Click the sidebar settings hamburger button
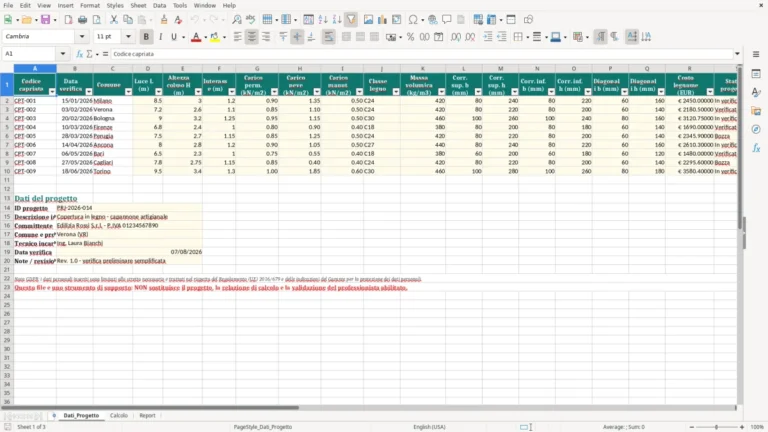 (756, 54)
